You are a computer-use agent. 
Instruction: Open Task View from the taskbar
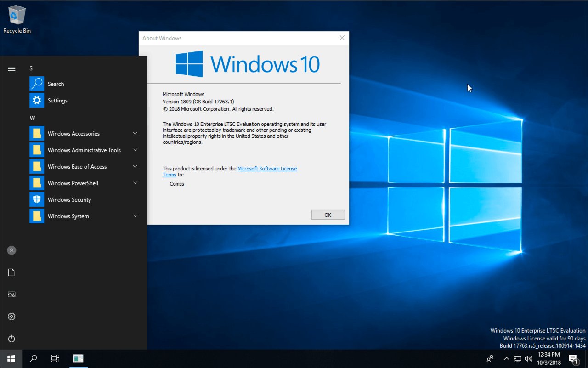(x=55, y=359)
